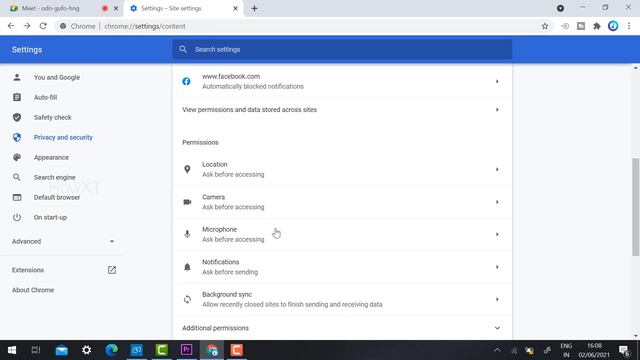Viewport: 640px width, 360px height.
Task: Open Task View on the taskbar
Action: pos(36,350)
